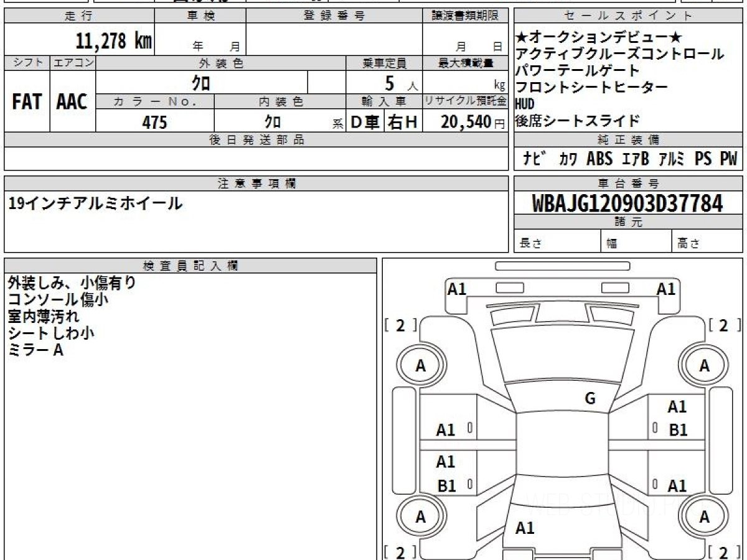Select the 外装しみ、小傷有り remark
Viewport: 747px width, 560px height.
click(72, 283)
